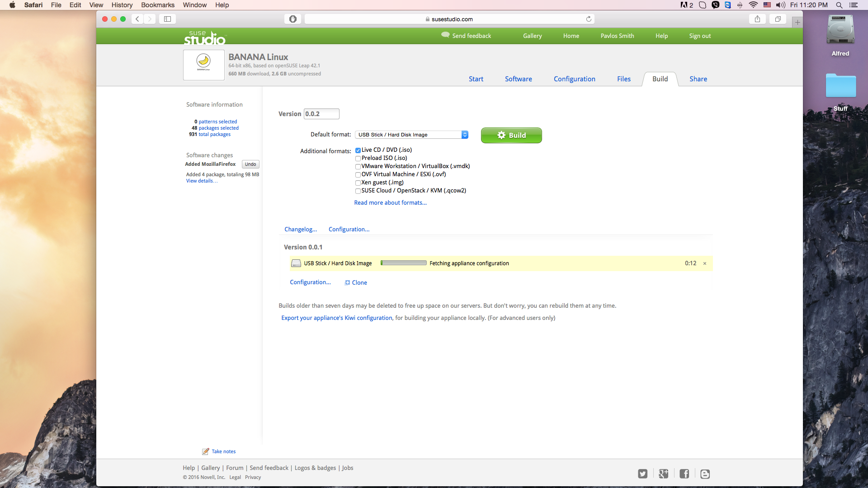Open SUSE Studio's Twitter page via footer icon
The image size is (868, 488).
tap(642, 474)
